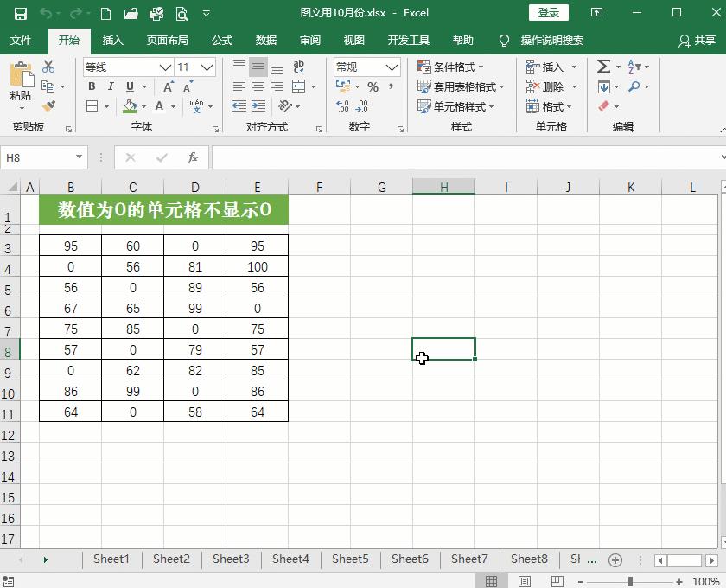The image size is (726, 588).
Task: Click the increase decimal places icon
Action: tap(346, 106)
